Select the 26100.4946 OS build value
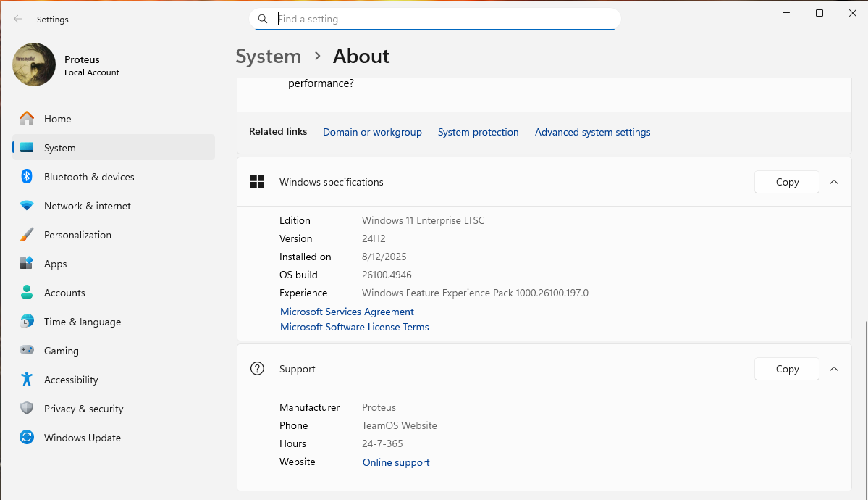The image size is (868, 500). click(387, 275)
